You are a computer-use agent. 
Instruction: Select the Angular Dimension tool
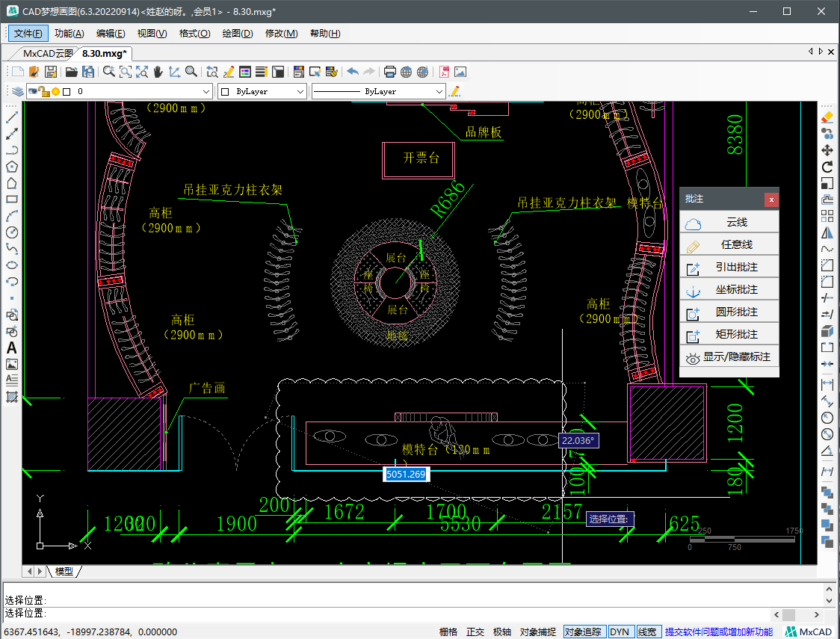coord(827,451)
